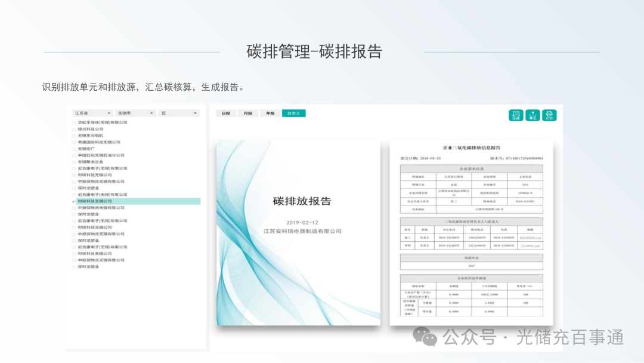Tick checkbox for 华虹半导体(无锡)有限公司
The image size is (644, 363).
73,123
